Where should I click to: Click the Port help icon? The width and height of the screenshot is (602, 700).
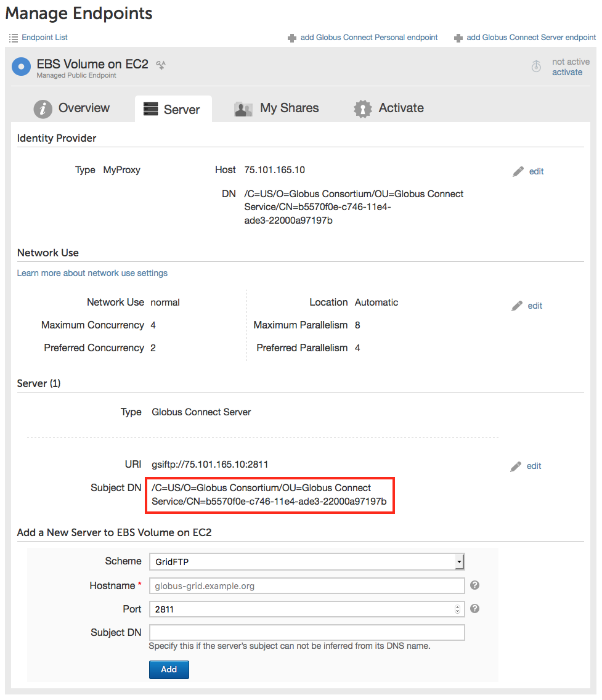click(x=475, y=608)
